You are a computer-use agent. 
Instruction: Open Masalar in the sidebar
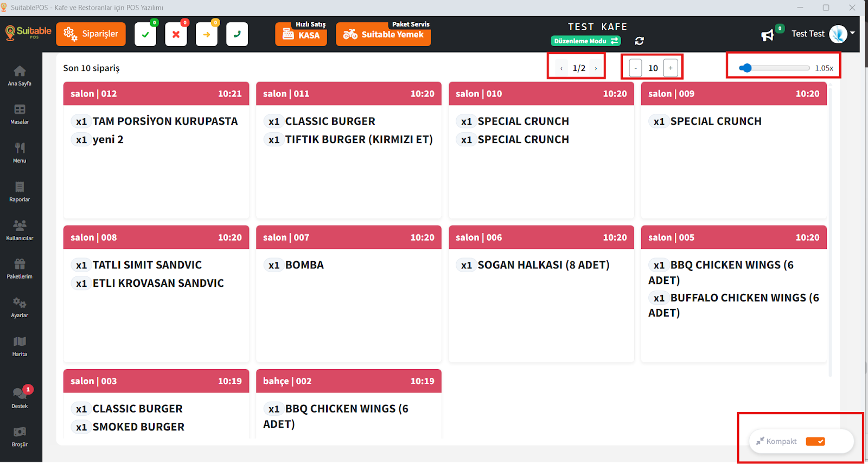[20, 114]
